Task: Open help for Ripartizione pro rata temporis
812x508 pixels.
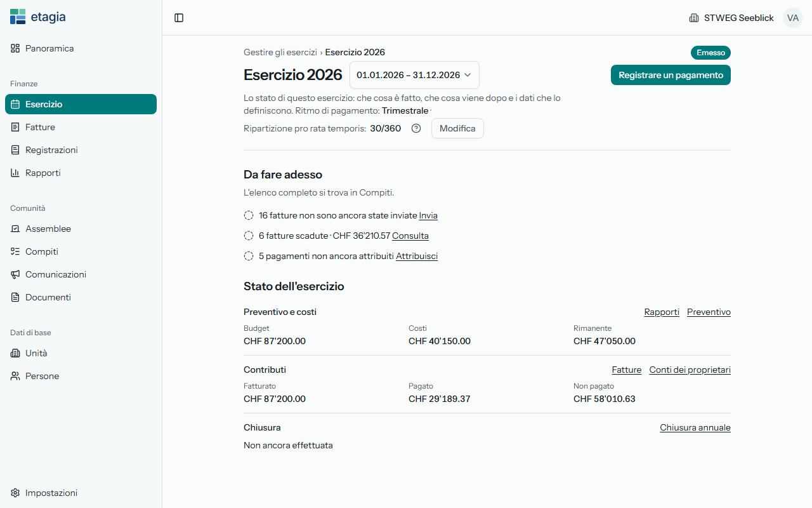Action: click(x=416, y=128)
